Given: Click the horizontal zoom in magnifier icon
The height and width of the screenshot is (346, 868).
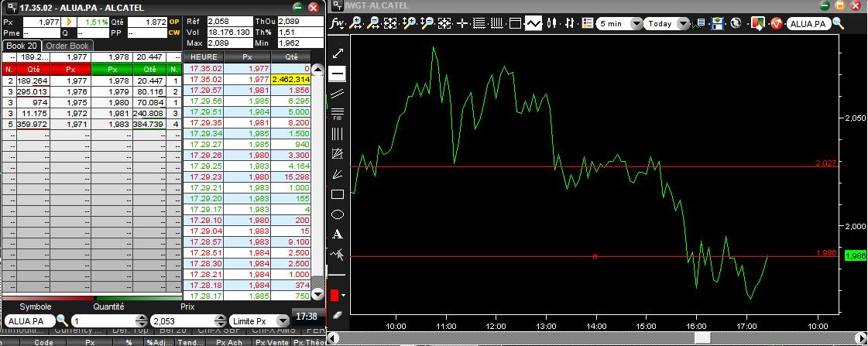Looking at the screenshot, I should 356,23.
